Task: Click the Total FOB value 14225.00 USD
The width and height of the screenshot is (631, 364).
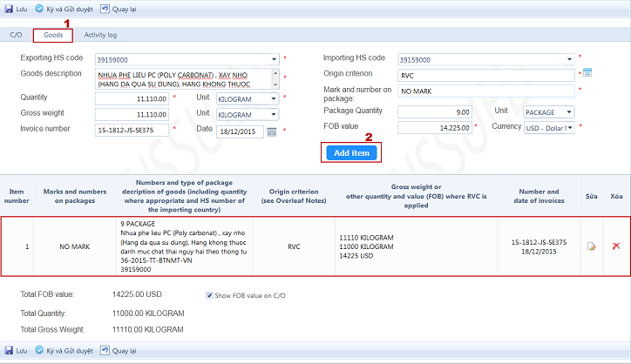Action: tap(137, 294)
